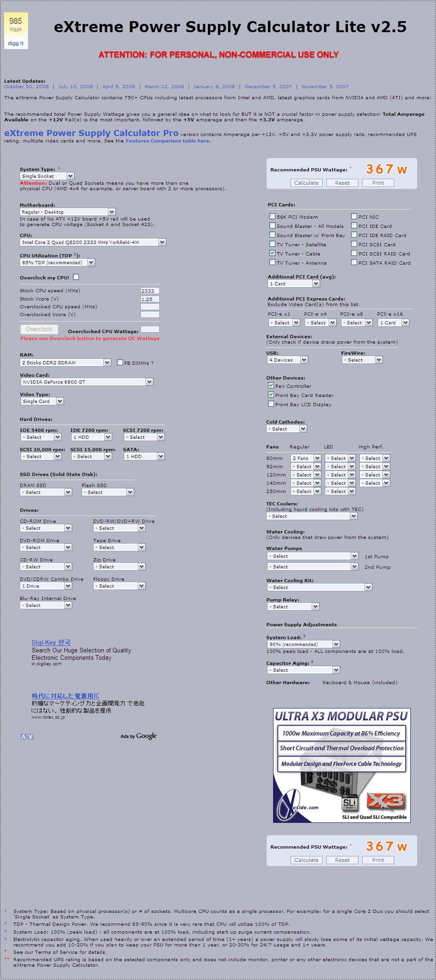Open the Features Comparison table link
The width and height of the screenshot is (436, 980).
168,141
